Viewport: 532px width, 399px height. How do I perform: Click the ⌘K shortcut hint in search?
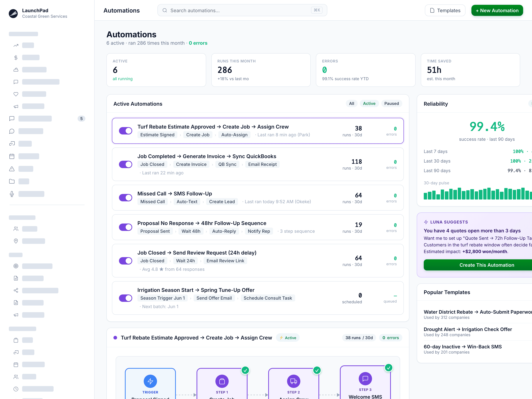point(317,10)
